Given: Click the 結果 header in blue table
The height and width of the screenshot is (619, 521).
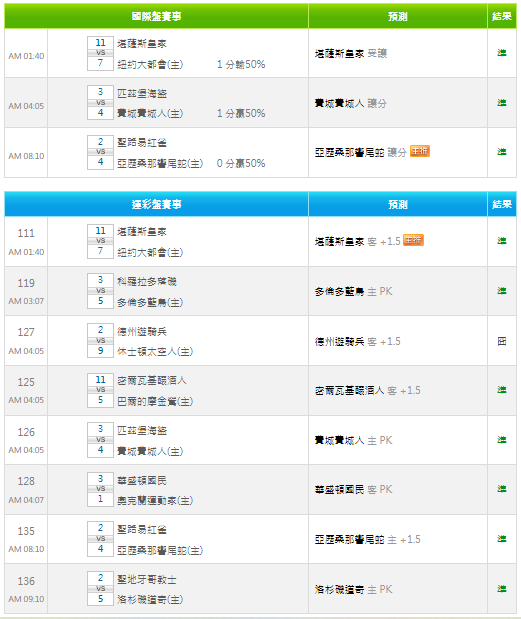Looking at the screenshot, I should pos(502,204).
